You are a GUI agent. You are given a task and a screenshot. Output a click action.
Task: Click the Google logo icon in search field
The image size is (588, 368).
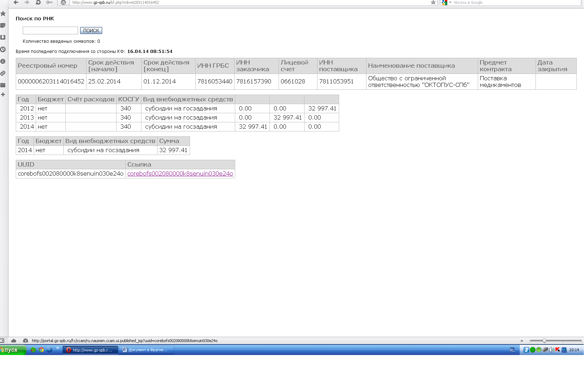tap(444, 2)
